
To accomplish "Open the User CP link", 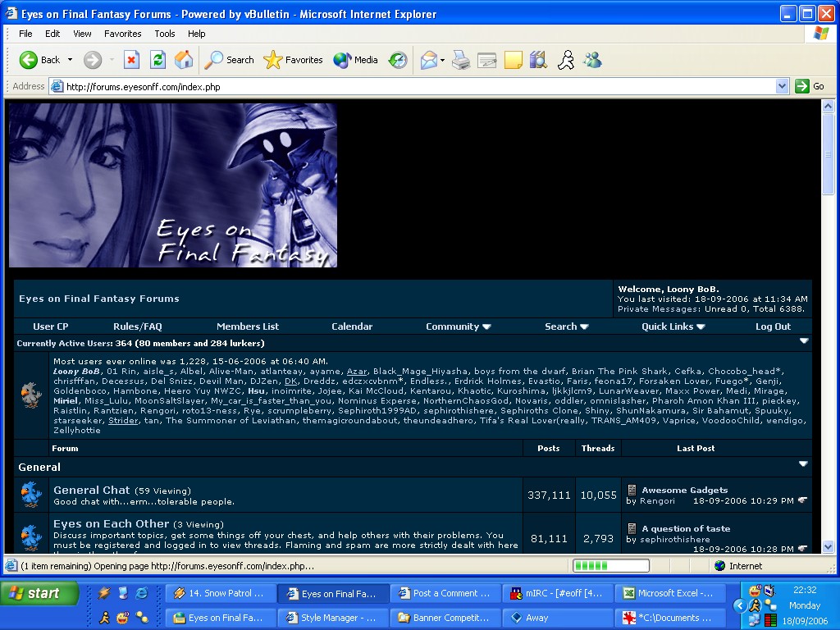I will click(x=50, y=326).
